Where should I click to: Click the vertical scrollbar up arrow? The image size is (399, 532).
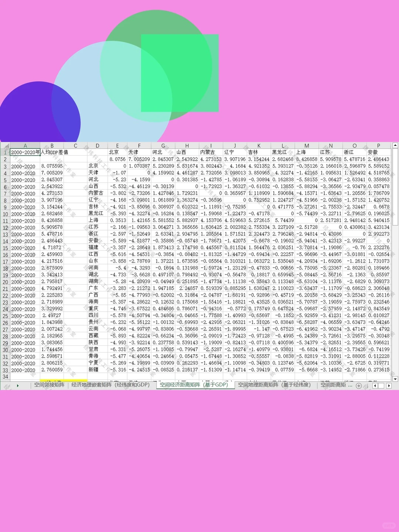pos(395,146)
